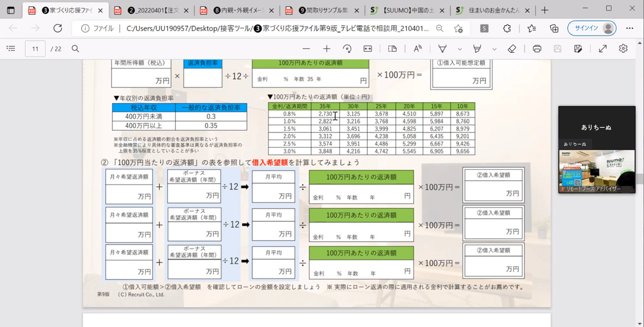The width and height of the screenshot is (644, 327).
Task: Open a new browser tab
Action: point(544,10)
